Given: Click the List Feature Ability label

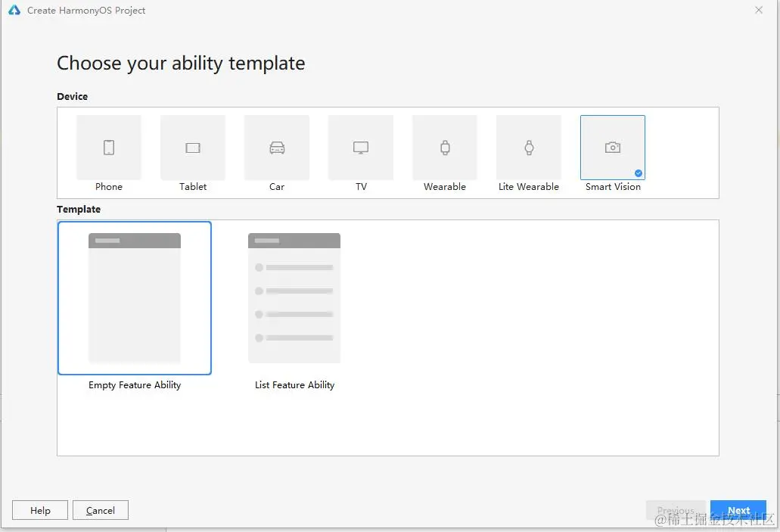Looking at the screenshot, I should 294,385.
